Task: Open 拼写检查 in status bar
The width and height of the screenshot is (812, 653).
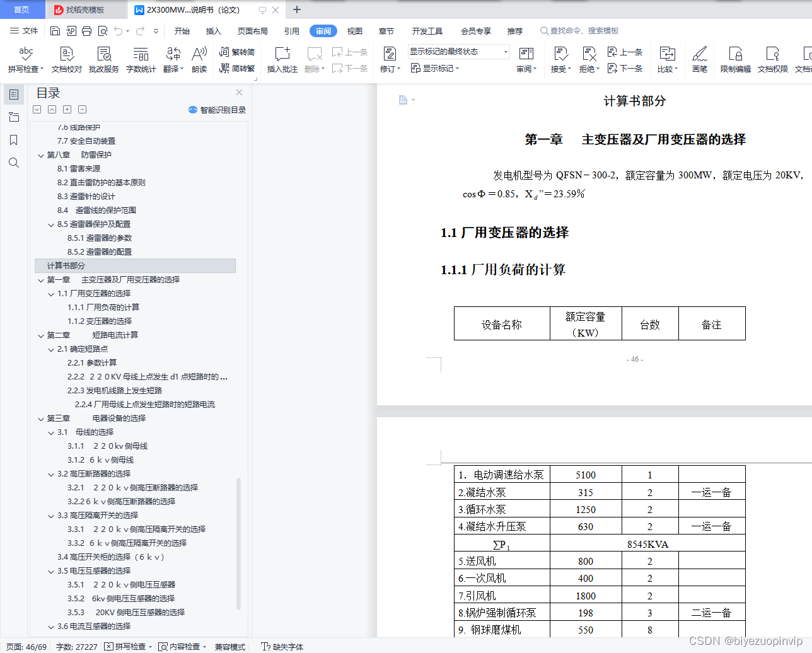Action: tap(129, 647)
